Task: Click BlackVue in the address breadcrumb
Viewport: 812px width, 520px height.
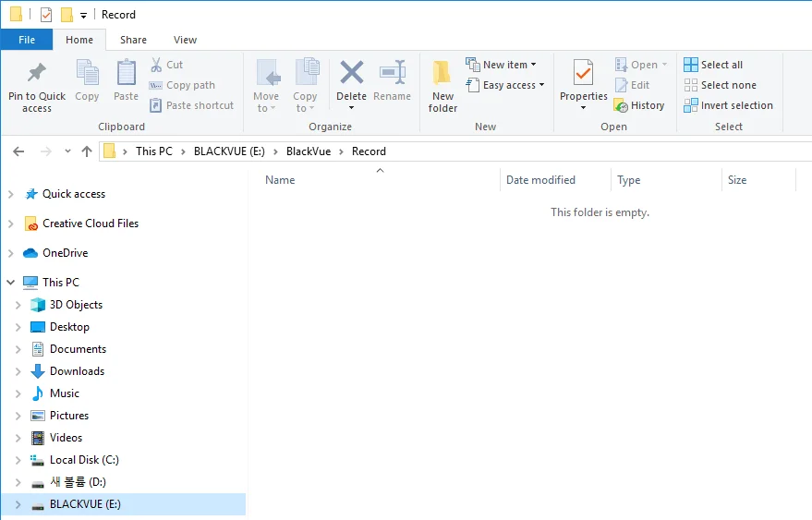Action: point(307,151)
